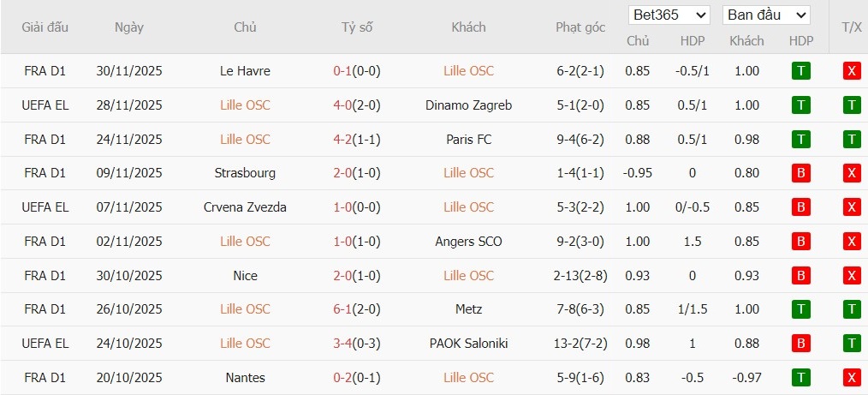Open the Bet365 bookmaker dropdown
This screenshot has width=868, height=395.
pyautogui.click(x=669, y=15)
